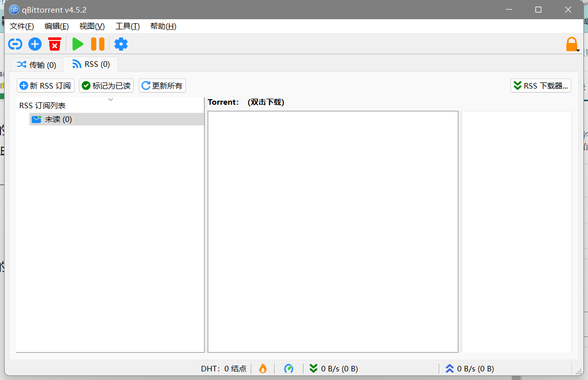
Task: Switch to the 传输 (0) tab
Action: click(36, 65)
